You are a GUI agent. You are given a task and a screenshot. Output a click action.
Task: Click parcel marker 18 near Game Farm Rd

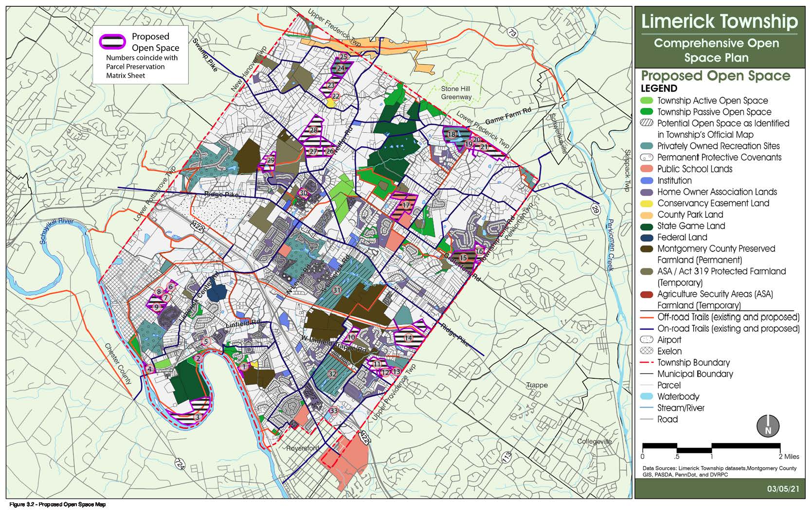[451, 135]
